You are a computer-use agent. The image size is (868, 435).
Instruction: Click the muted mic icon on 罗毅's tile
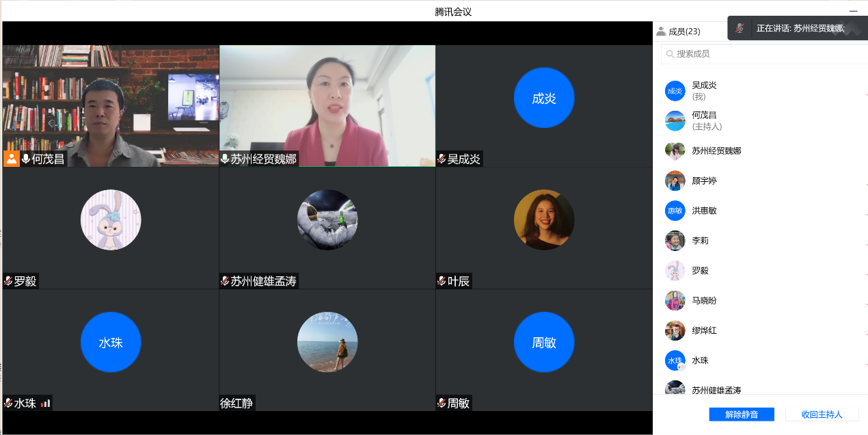pos(8,281)
